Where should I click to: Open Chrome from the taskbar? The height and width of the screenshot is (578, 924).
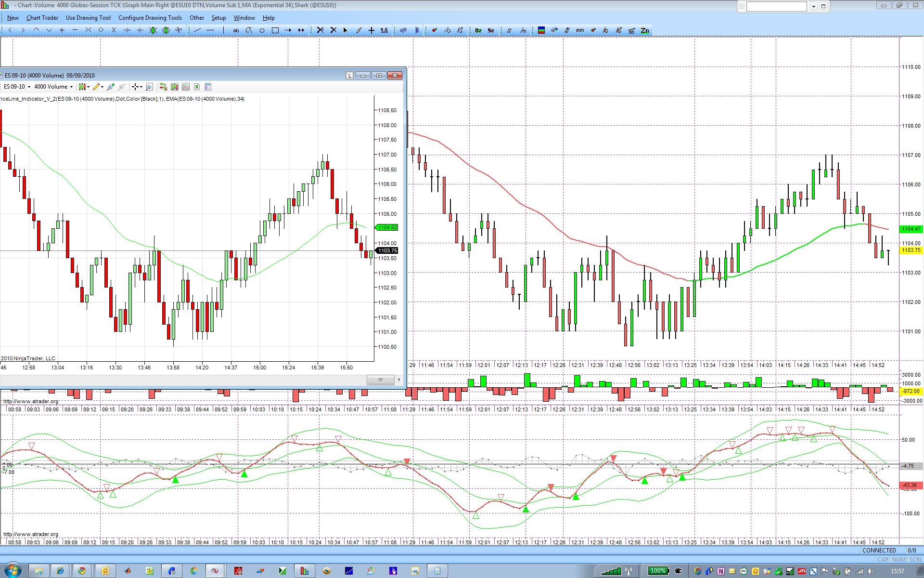pos(82,571)
